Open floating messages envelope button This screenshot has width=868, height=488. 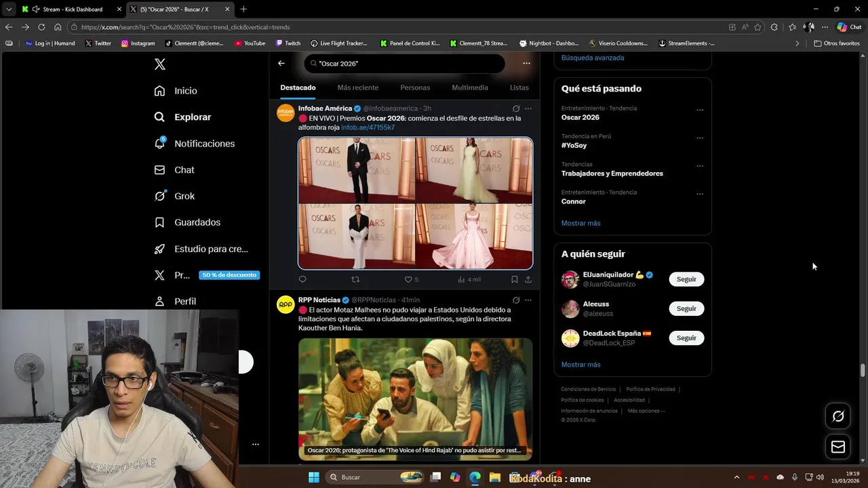coord(838,447)
